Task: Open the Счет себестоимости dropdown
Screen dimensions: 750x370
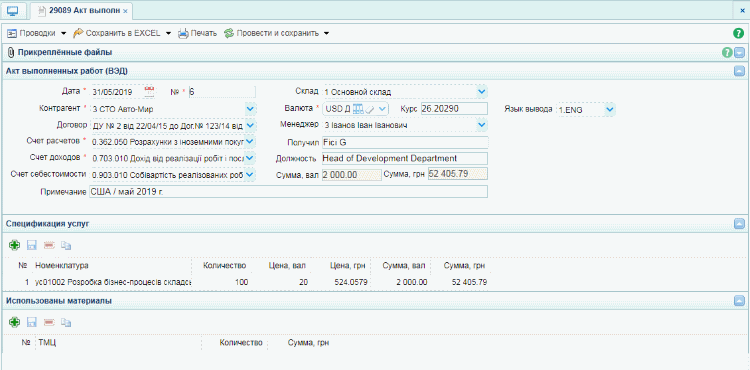Action: click(x=251, y=175)
